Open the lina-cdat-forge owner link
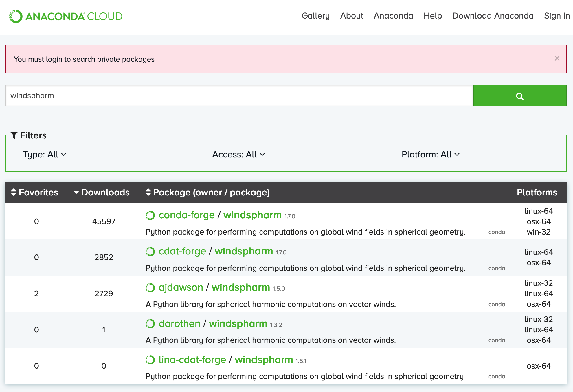This screenshot has height=392, width=573. click(x=192, y=360)
